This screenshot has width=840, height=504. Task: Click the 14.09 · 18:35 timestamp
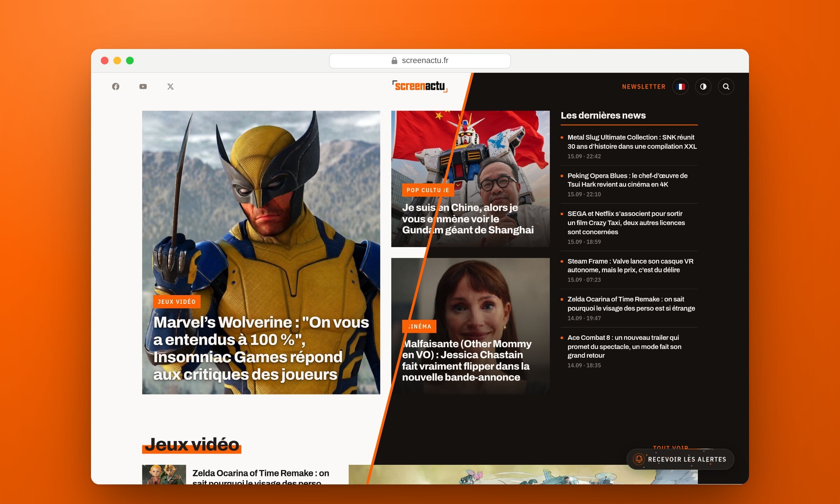[584, 365]
